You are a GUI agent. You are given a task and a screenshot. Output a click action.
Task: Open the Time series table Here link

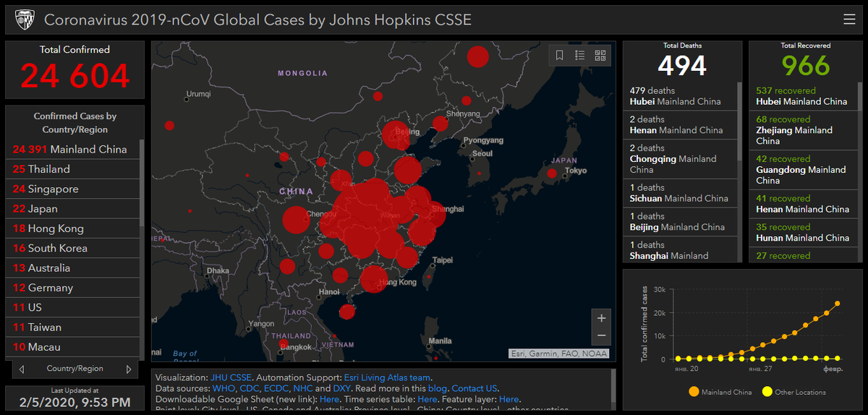[x=427, y=399]
